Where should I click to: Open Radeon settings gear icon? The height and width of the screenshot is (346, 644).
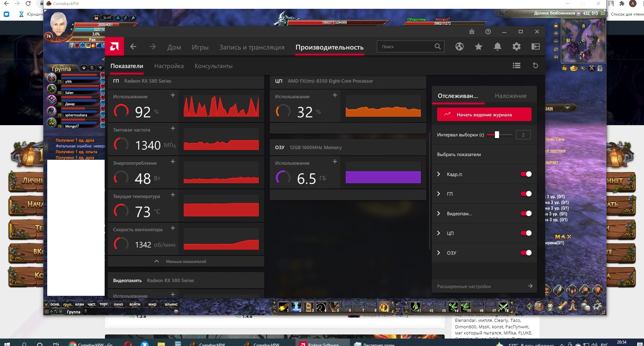[x=517, y=47]
